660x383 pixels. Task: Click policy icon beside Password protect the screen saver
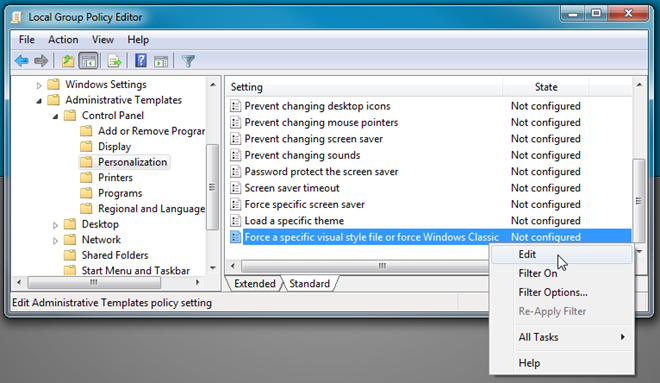click(235, 171)
